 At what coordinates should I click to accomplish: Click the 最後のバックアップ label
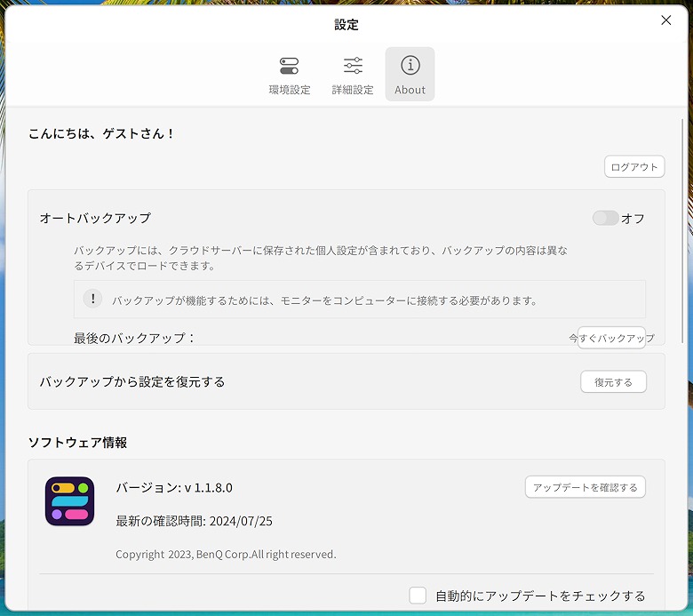pos(134,338)
